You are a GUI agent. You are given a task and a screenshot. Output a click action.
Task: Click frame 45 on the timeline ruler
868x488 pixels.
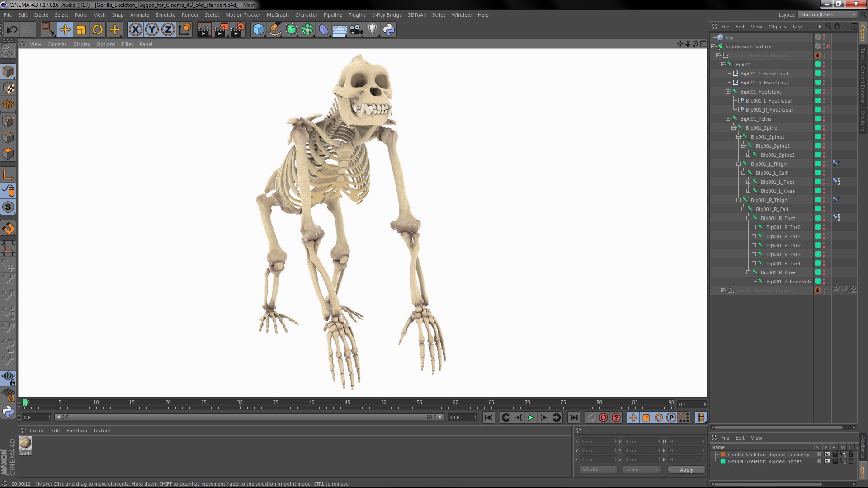(x=347, y=402)
